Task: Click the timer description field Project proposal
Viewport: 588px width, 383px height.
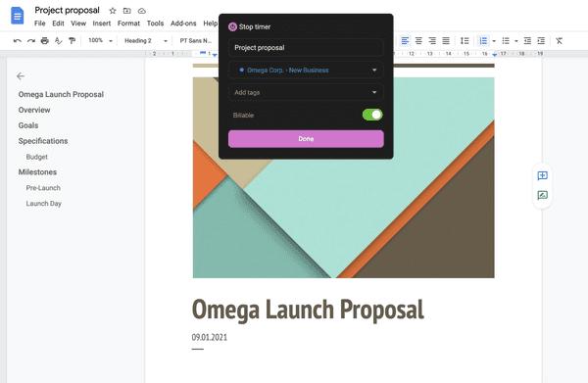Action: (306, 48)
